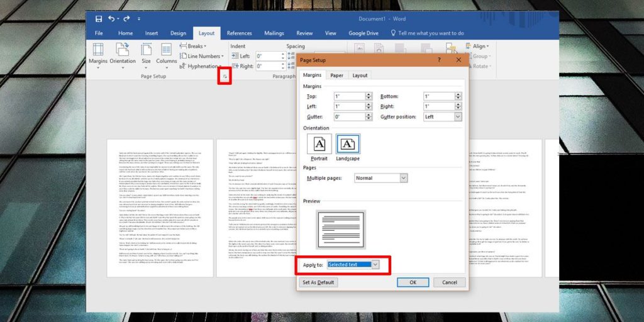Open the Margins ribbon button
This screenshot has height=322, width=644.
pos(98,53)
